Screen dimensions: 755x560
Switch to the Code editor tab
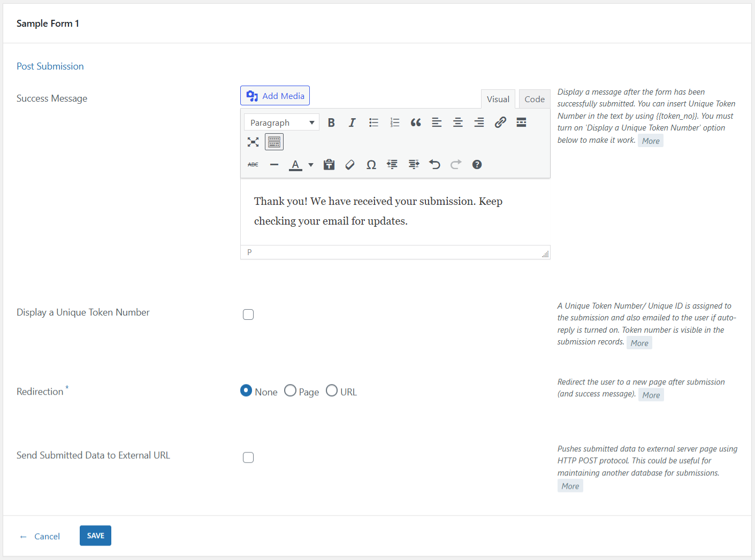tap(534, 99)
